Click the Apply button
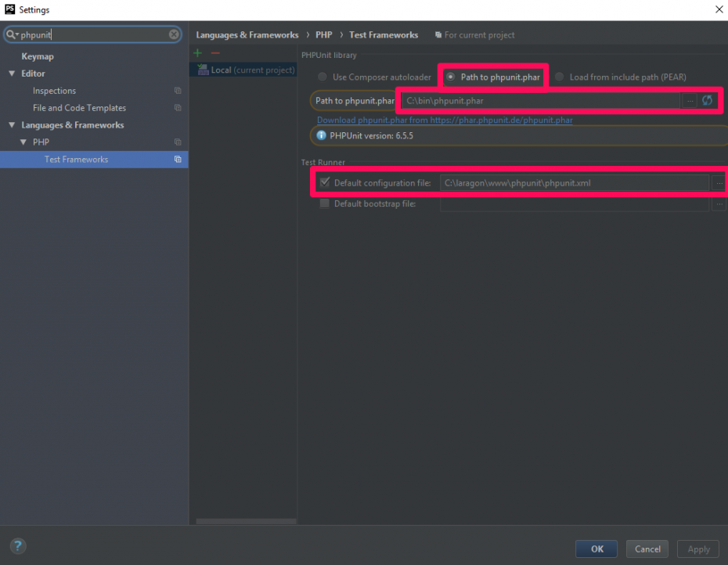 point(698,549)
